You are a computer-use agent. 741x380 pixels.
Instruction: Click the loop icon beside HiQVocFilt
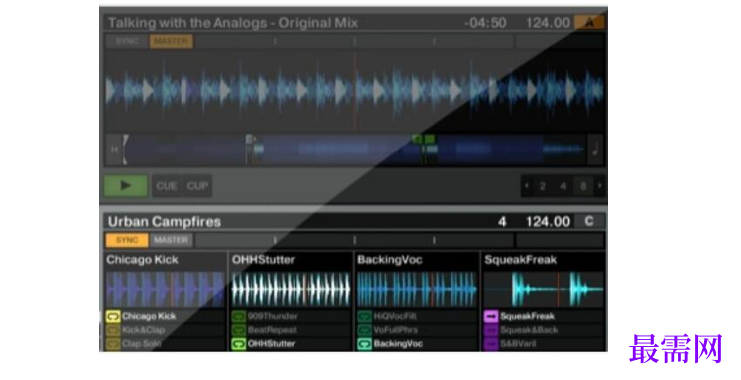tap(364, 316)
